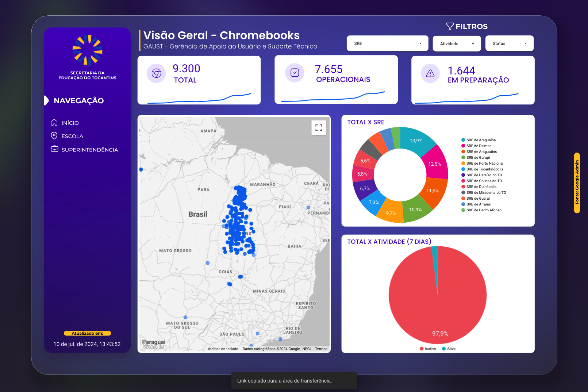Click the checkmark icon in OPERACIONAIS card
This screenshot has height=392, width=588.
coord(295,73)
